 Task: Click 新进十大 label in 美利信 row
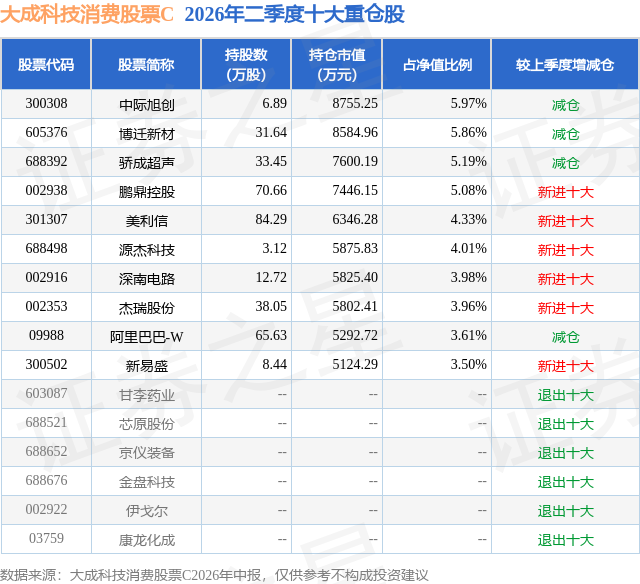coord(565,221)
